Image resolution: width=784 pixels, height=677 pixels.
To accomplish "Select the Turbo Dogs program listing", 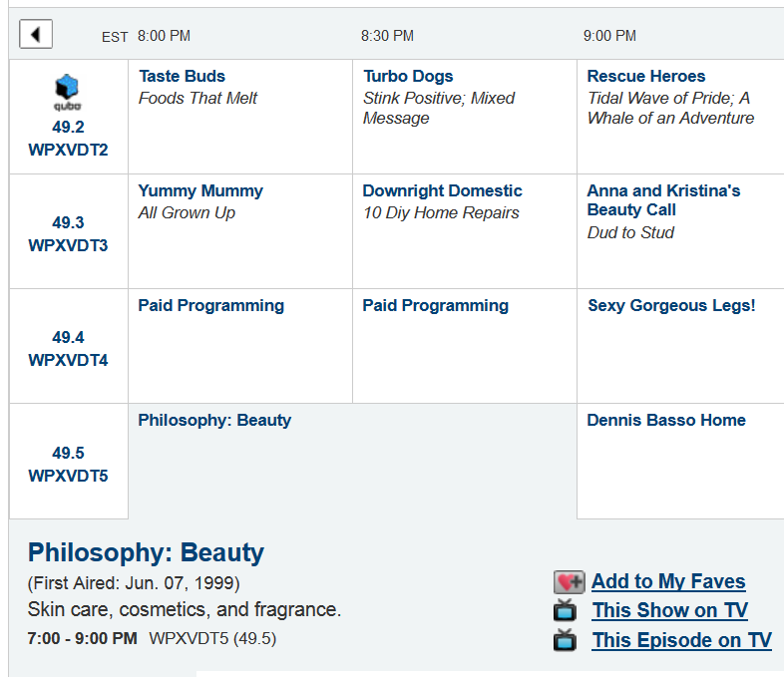I will tap(408, 76).
